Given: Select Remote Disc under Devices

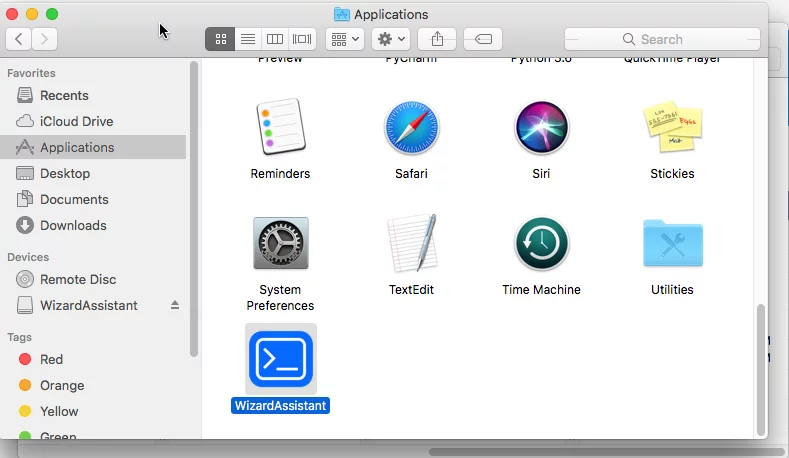Looking at the screenshot, I should coord(93,279).
